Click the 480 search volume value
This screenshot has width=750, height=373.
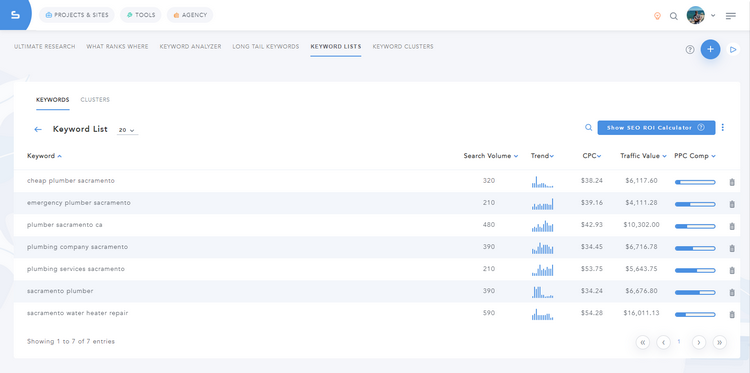click(489, 225)
